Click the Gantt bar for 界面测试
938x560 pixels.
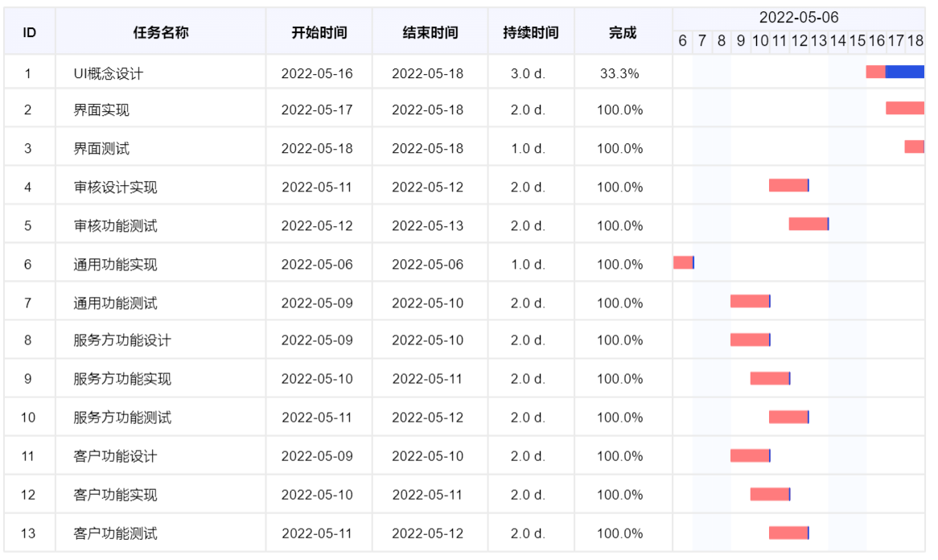click(x=915, y=146)
